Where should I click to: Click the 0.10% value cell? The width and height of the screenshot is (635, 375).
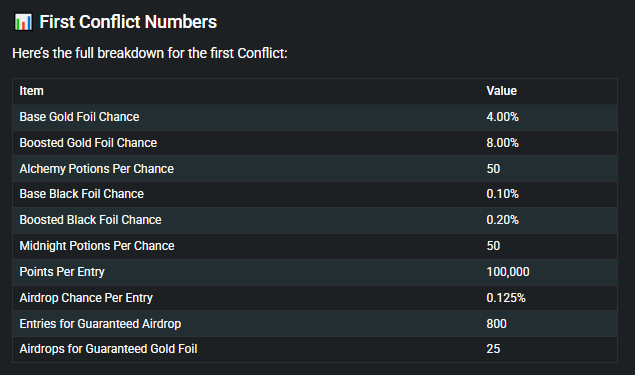[x=503, y=194]
